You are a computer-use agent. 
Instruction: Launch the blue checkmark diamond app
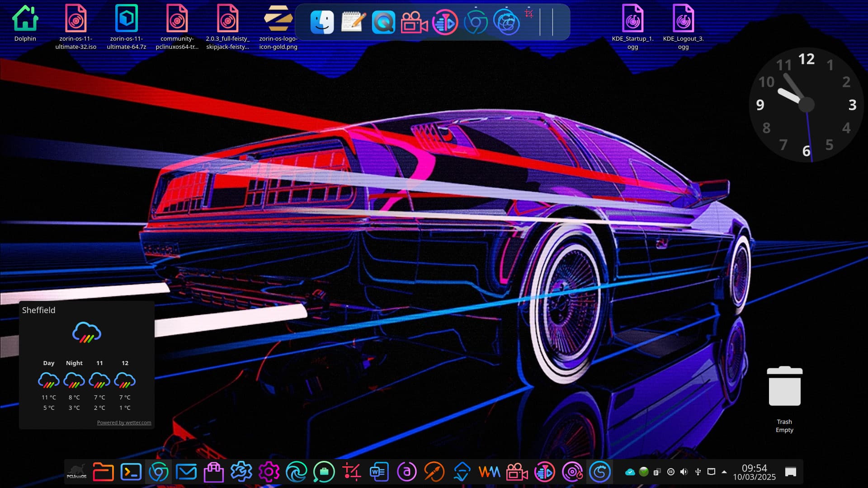pyautogui.click(x=462, y=472)
